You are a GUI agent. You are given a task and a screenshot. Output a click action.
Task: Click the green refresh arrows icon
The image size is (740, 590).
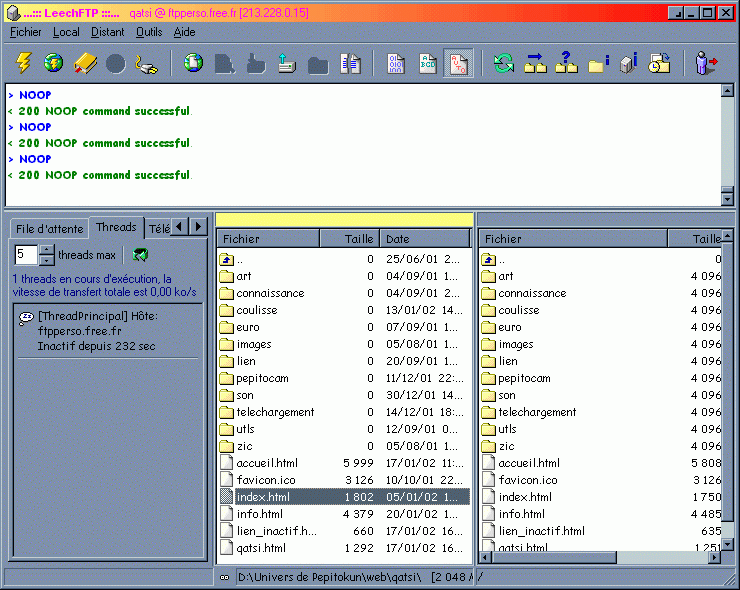pos(504,63)
